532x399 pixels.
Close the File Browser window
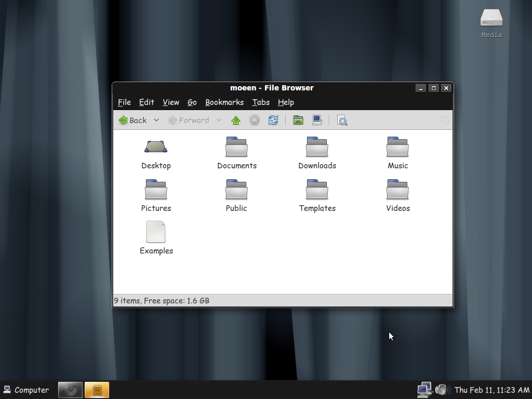(446, 88)
